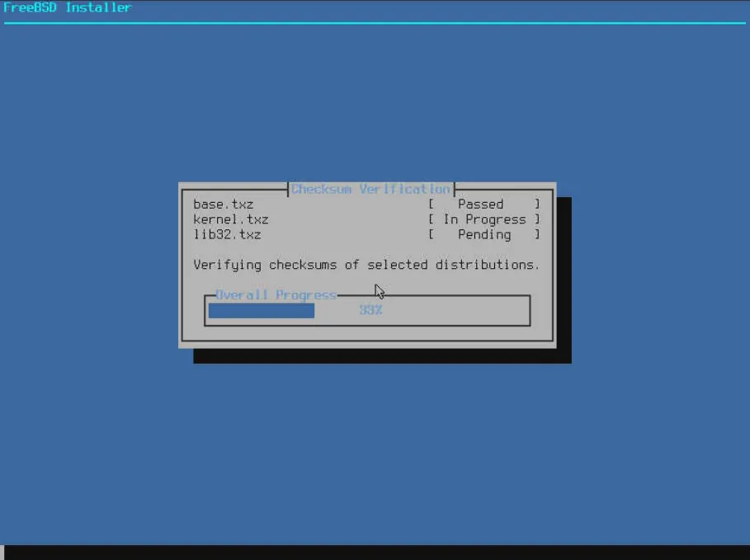The width and height of the screenshot is (750, 560).
Task: Click the Pending status for lib32.txz
Action: click(484, 235)
